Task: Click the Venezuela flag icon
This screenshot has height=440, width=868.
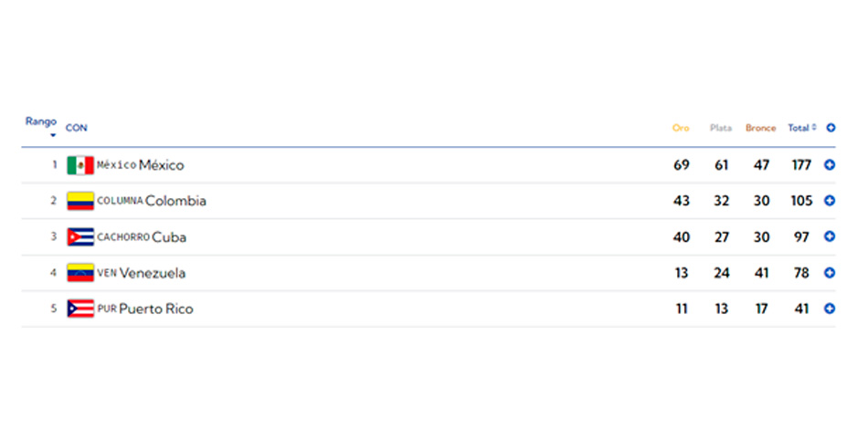Action: (x=80, y=273)
